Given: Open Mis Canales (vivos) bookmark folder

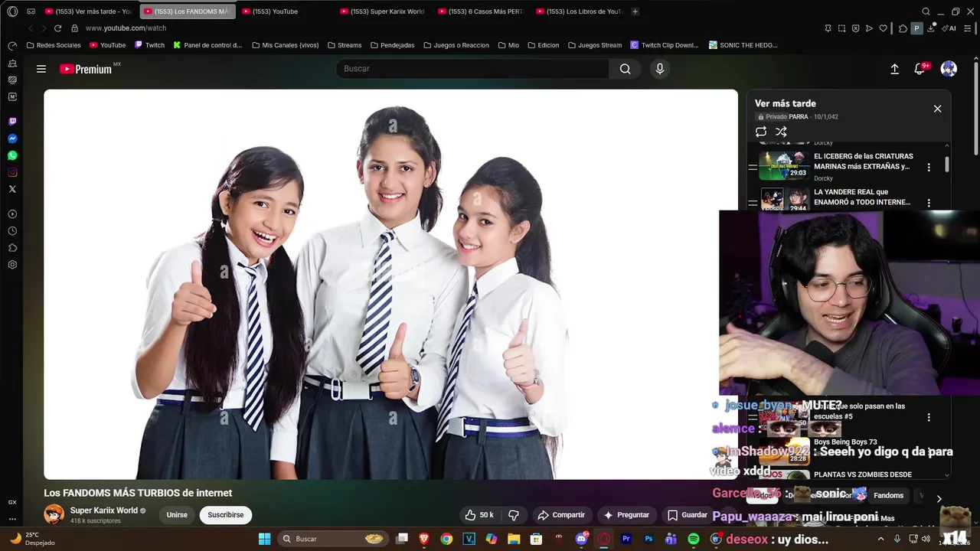Looking at the screenshot, I should [285, 45].
